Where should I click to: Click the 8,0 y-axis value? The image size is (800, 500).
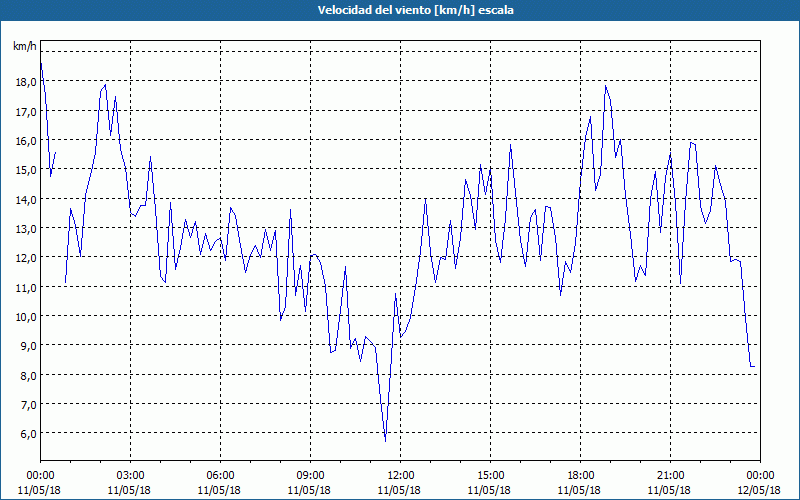click(29, 375)
